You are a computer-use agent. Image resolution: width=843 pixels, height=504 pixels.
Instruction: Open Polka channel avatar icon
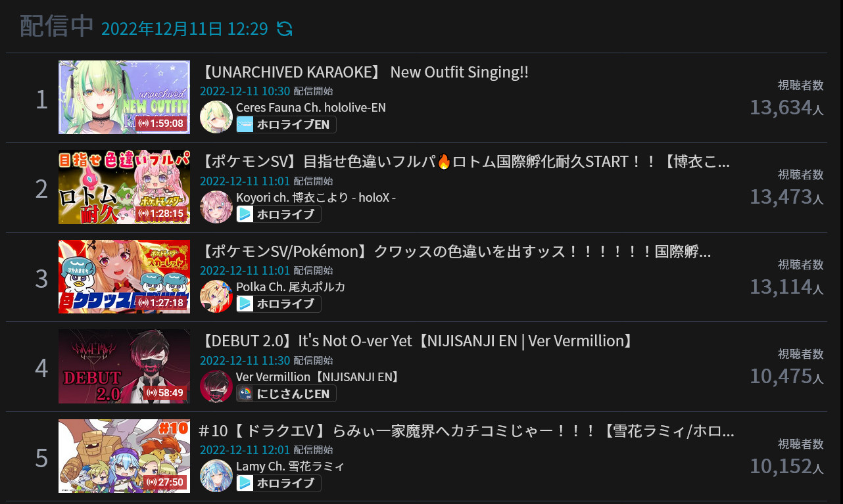click(216, 296)
